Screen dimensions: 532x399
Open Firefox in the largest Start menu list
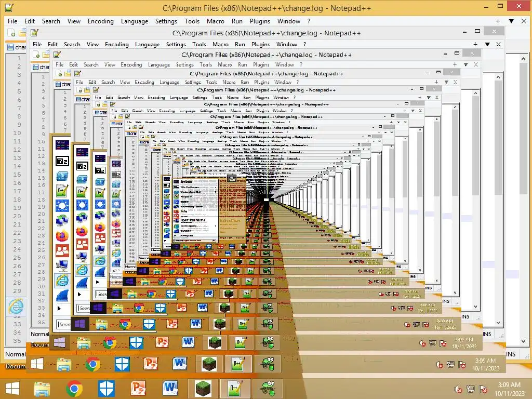62,235
